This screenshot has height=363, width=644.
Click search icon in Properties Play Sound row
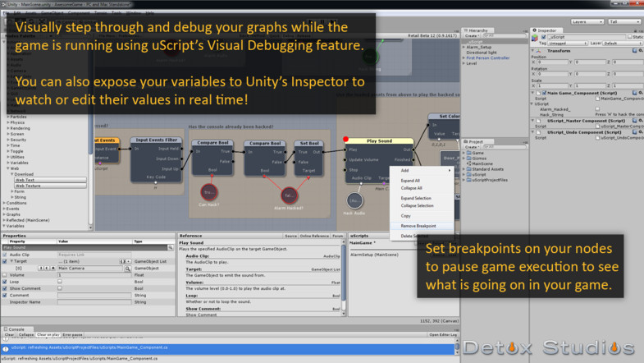tap(170, 247)
